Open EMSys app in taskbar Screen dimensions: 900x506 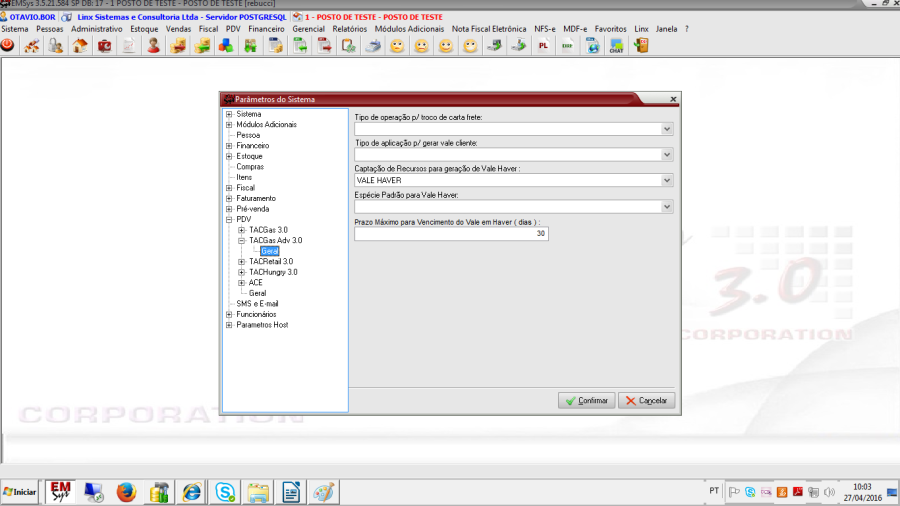pos(60,492)
